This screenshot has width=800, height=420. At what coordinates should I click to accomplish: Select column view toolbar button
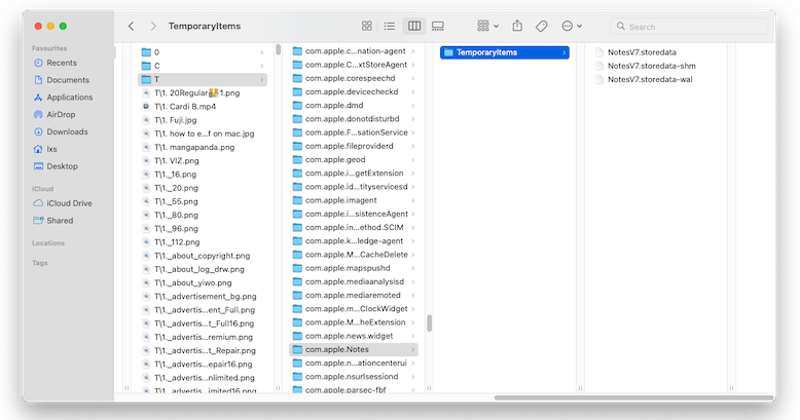[x=414, y=26]
